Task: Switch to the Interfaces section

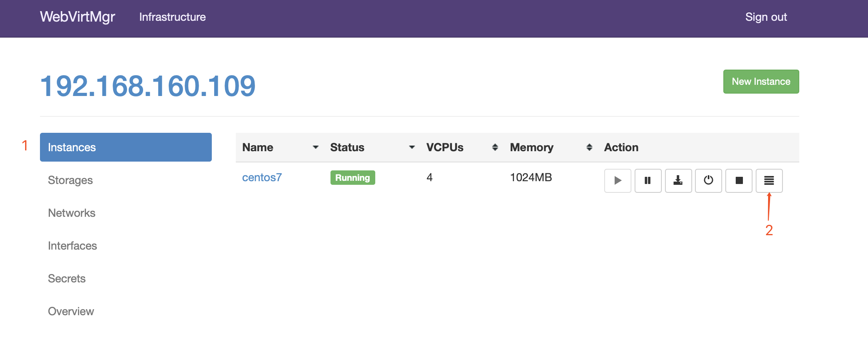Action: pyautogui.click(x=72, y=246)
